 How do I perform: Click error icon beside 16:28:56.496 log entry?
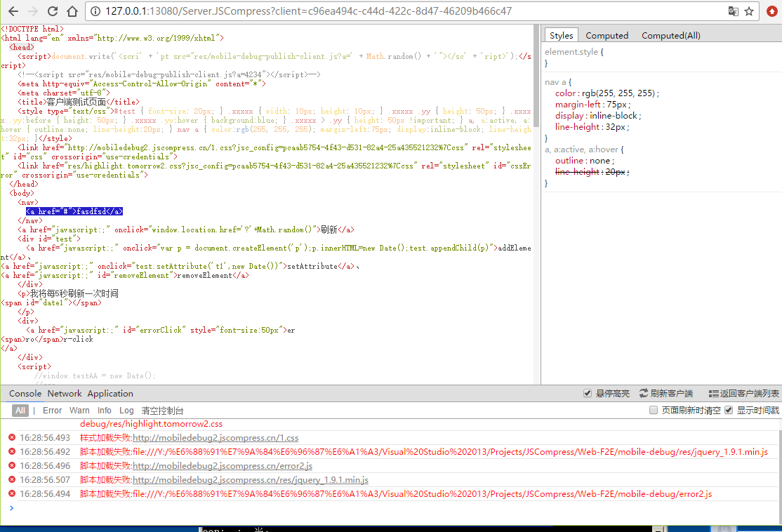pyautogui.click(x=12, y=465)
